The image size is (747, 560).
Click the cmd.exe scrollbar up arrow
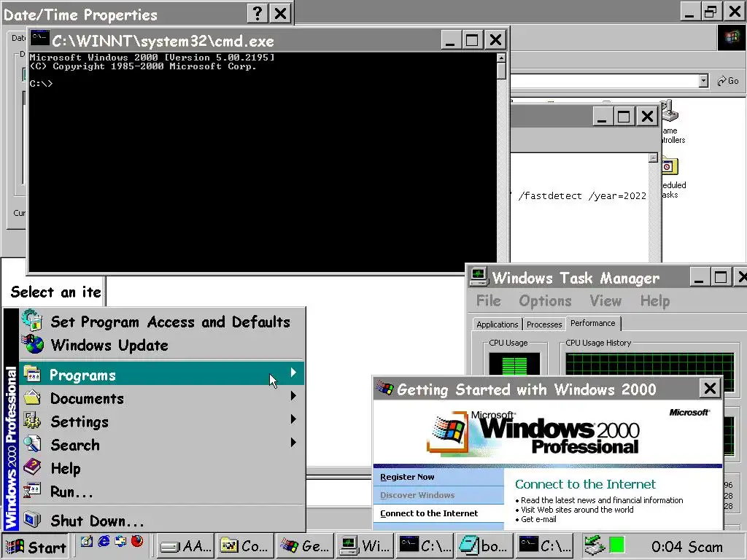pyautogui.click(x=501, y=58)
